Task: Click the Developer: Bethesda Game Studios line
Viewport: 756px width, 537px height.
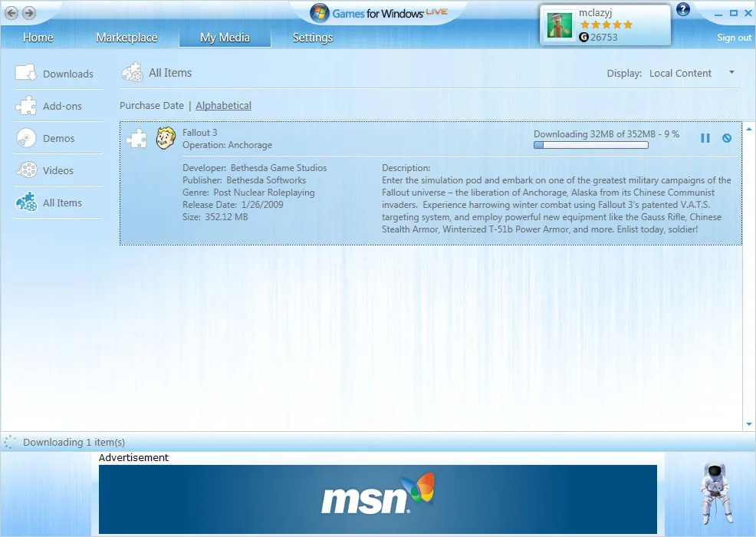Action: pyautogui.click(x=255, y=168)
